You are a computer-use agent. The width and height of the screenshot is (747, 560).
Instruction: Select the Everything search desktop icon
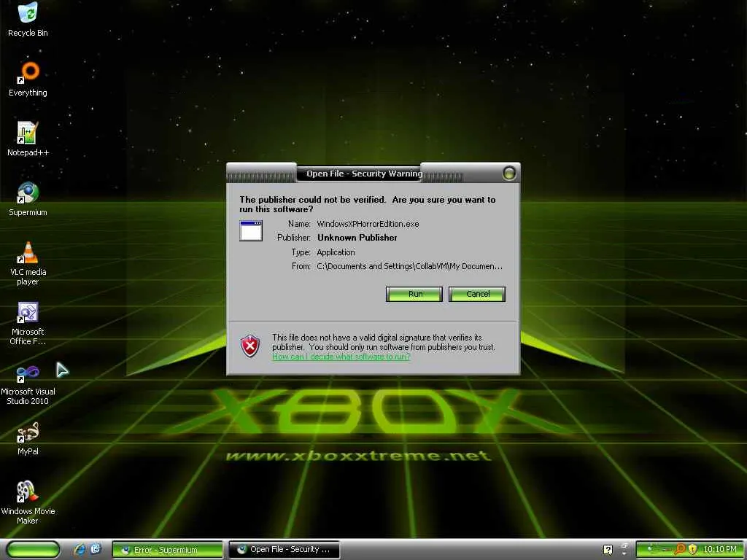pyautogui.click(x=28, y=79)
